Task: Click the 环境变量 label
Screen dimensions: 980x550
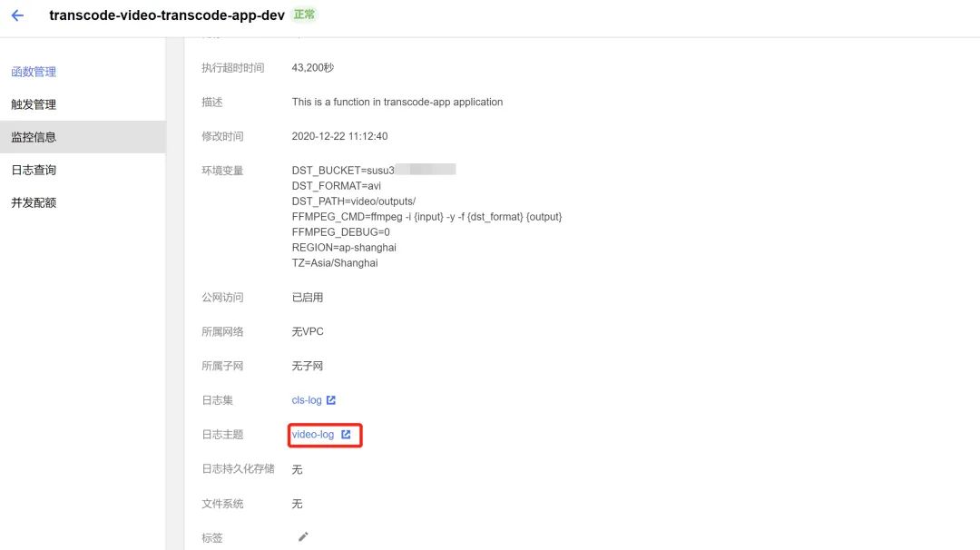Action: tap(222, 171)
